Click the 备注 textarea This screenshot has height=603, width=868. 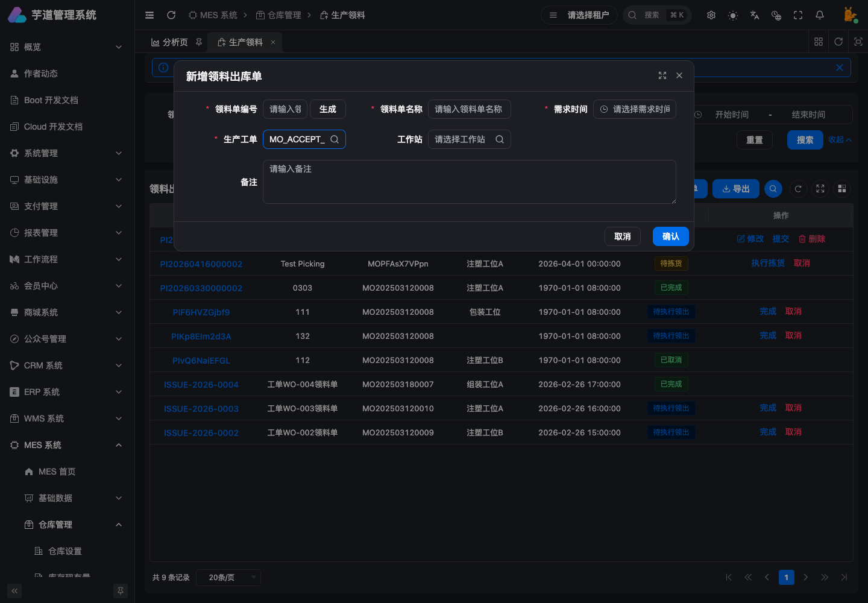click(x=470, y=182)
